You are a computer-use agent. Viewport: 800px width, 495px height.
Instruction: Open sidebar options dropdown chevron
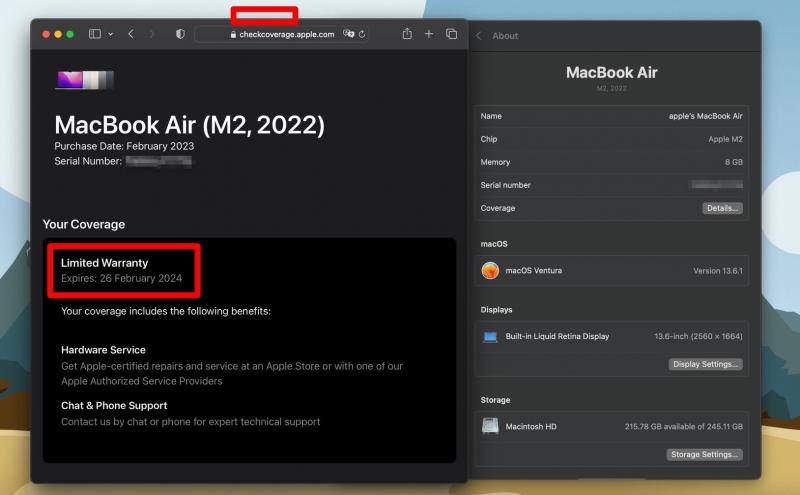[110, 34]
